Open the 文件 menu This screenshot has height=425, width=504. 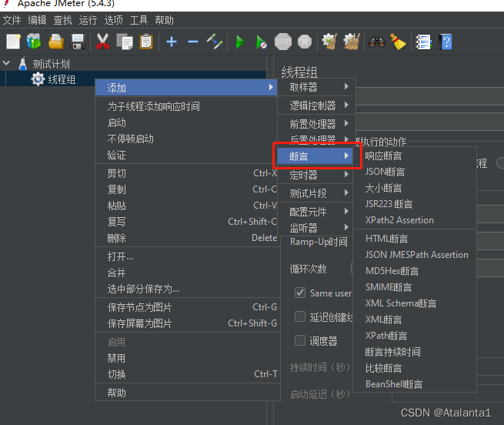[x=12, y=20]
